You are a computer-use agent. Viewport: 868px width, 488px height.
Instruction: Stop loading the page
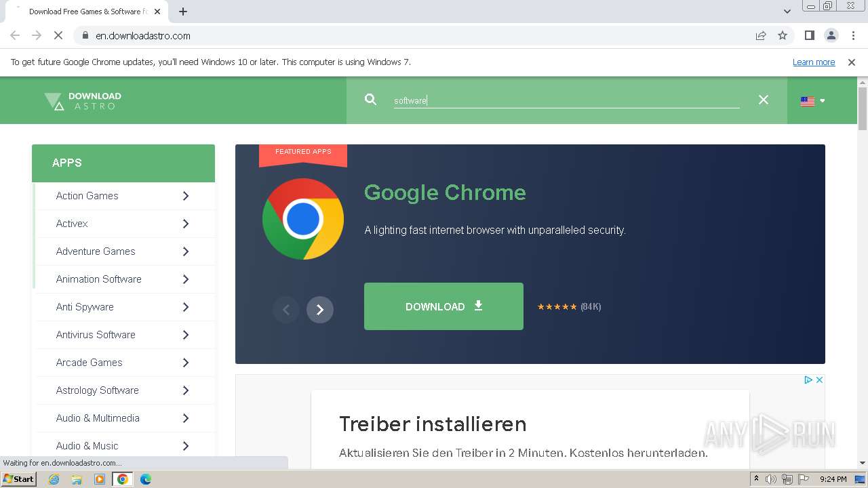pos(58,35)
